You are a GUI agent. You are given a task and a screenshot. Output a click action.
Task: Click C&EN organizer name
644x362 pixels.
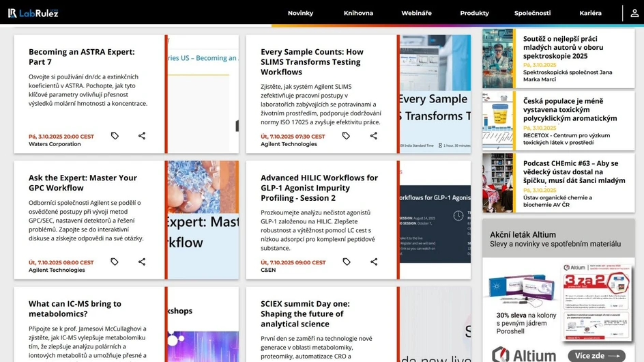(x=268, y=270)
